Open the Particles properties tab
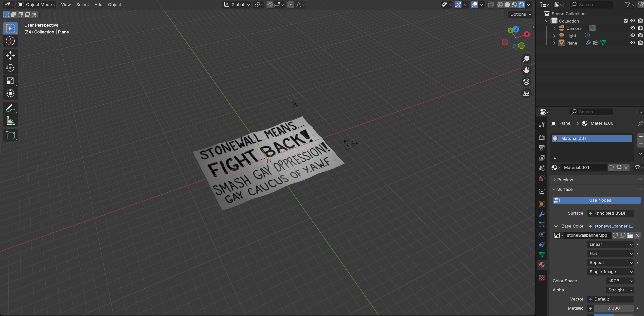The height and width of the screenshot is (316, 644). tap(542, 224)
